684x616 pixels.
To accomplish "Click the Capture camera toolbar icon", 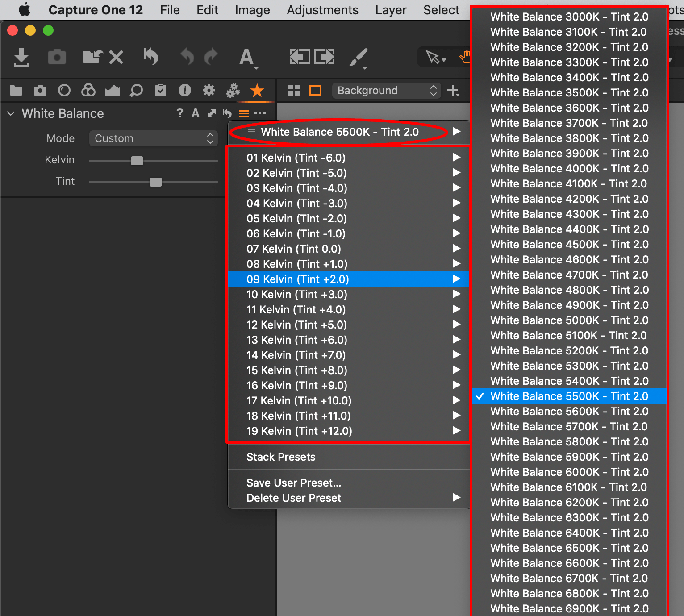I will (57, 57).
